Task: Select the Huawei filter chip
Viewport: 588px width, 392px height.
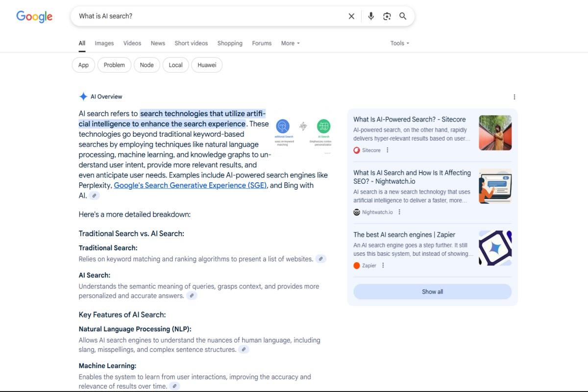Action: click(207, 65)
